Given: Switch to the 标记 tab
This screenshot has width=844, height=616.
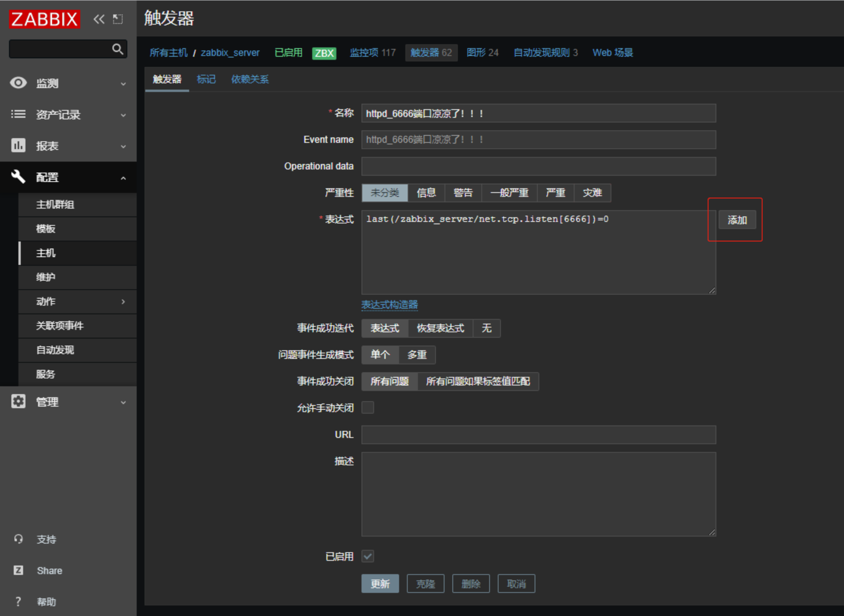Looking at the screenshot, I should (x=206, y=79).
